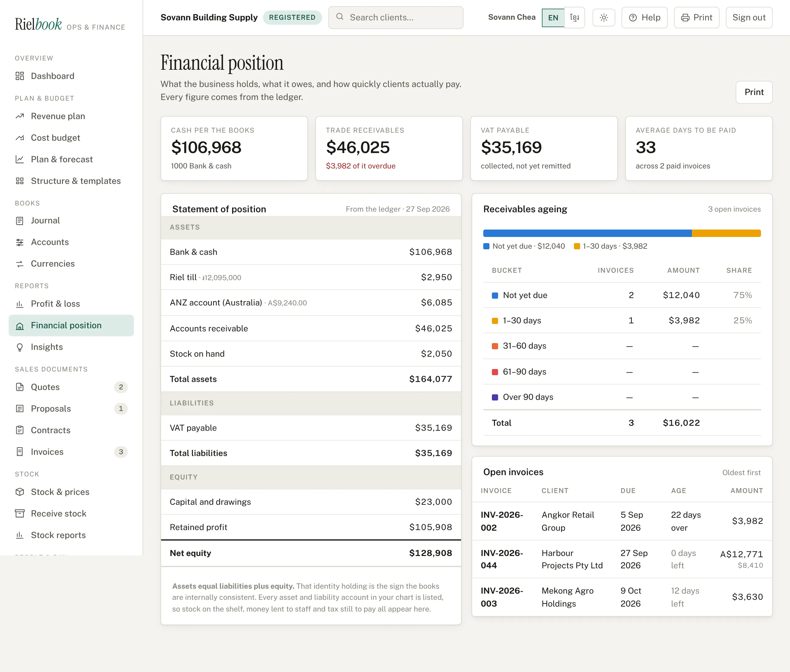Screen dimensions: 790x672
Task: Click Sovann Building Supply company name
Action: 209,18
